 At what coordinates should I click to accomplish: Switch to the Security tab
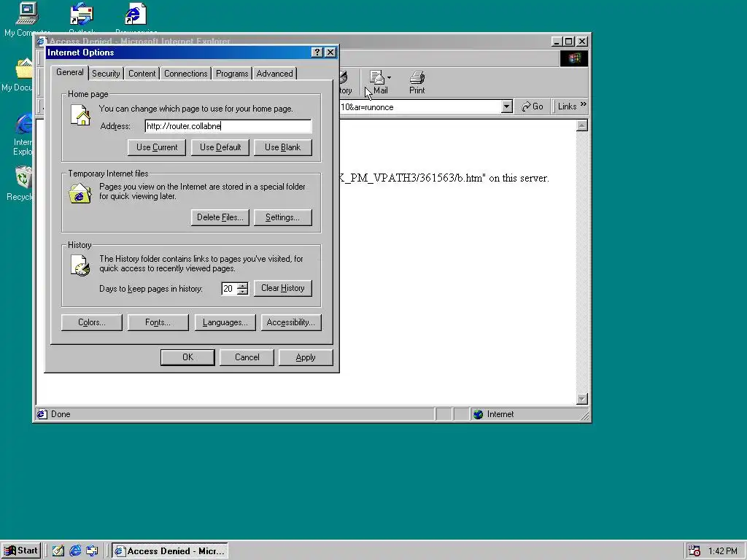106,74
